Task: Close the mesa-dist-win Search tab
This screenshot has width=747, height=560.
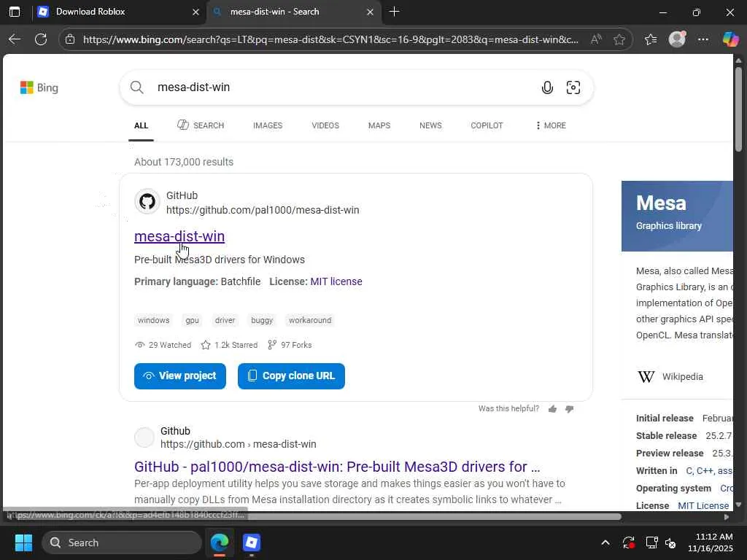Action: [x=370, y=12]
